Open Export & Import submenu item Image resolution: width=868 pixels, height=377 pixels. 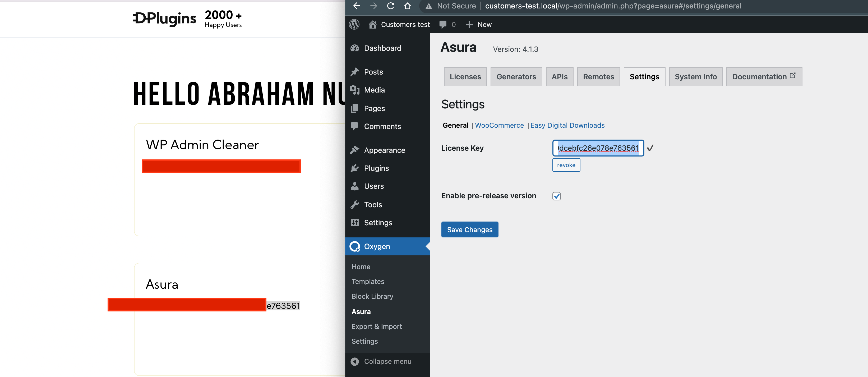(x=376, y=326)
